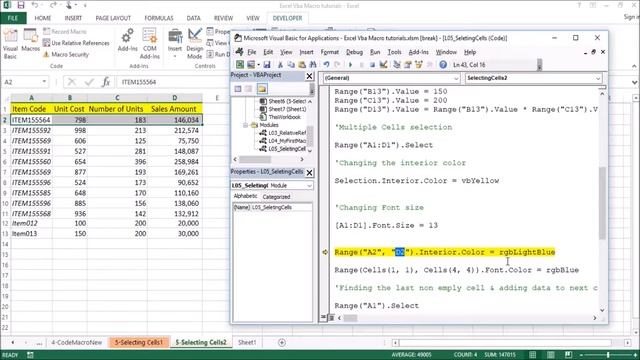Toggle Page Break Preview in status bar

(568, 355)
